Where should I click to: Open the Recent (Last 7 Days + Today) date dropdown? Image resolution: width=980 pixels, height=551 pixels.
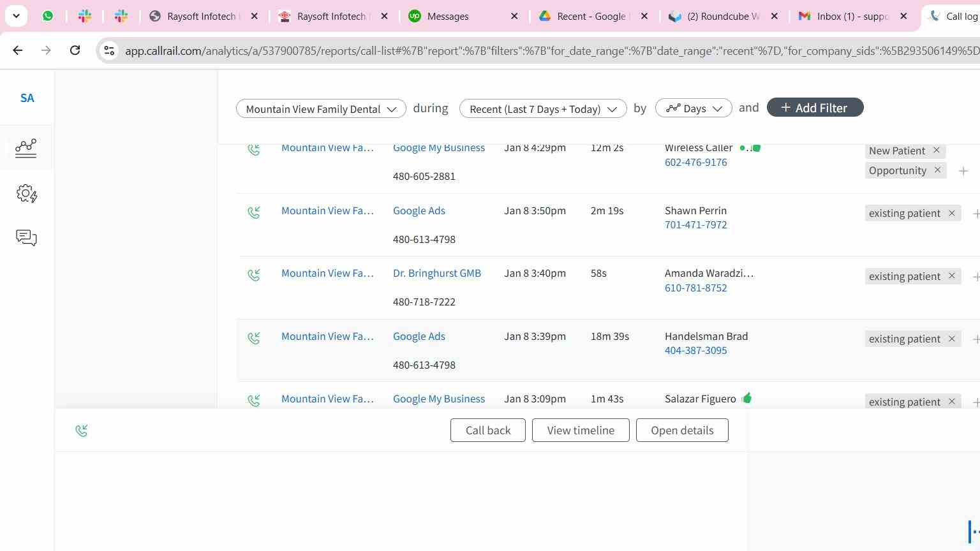[x=543, y=109]
